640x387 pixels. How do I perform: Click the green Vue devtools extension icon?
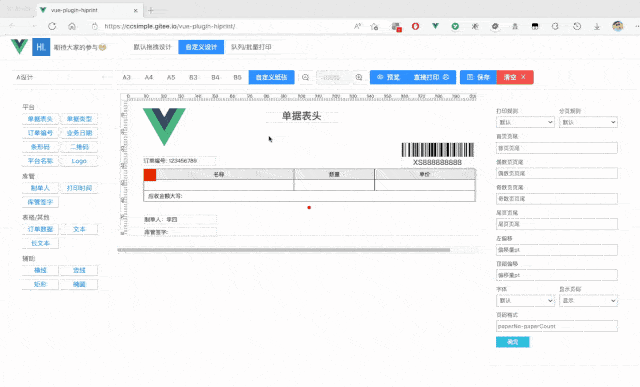click(436, 26)
